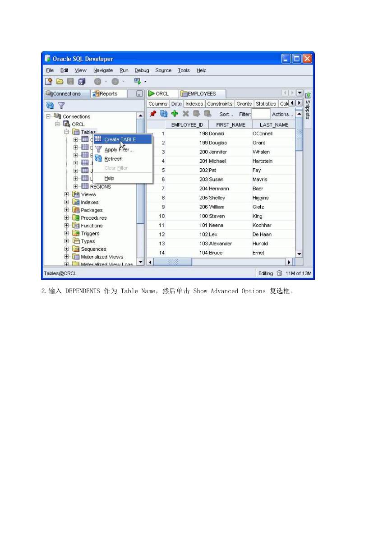Click the FIRST_NAME column header
The width and height of the screenshot is (392, 554).
click(x=231, y=125)
